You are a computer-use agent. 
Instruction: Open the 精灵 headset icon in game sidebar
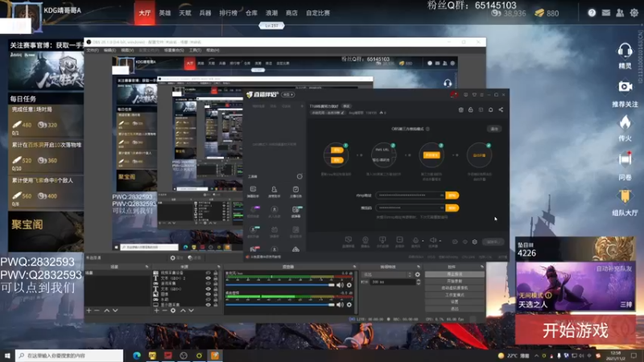click(x=625, y=51)
